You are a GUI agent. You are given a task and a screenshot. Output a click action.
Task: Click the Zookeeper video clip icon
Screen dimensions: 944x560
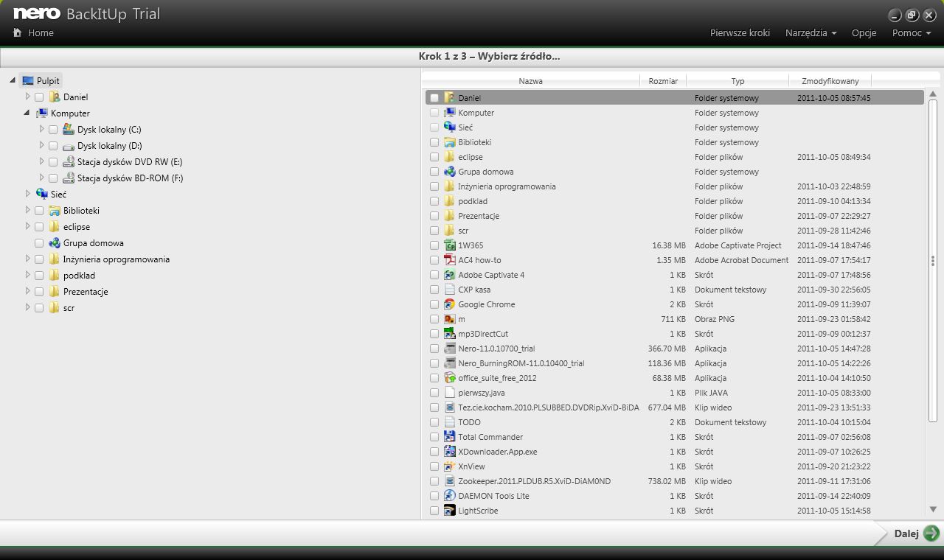click(450, 481)
